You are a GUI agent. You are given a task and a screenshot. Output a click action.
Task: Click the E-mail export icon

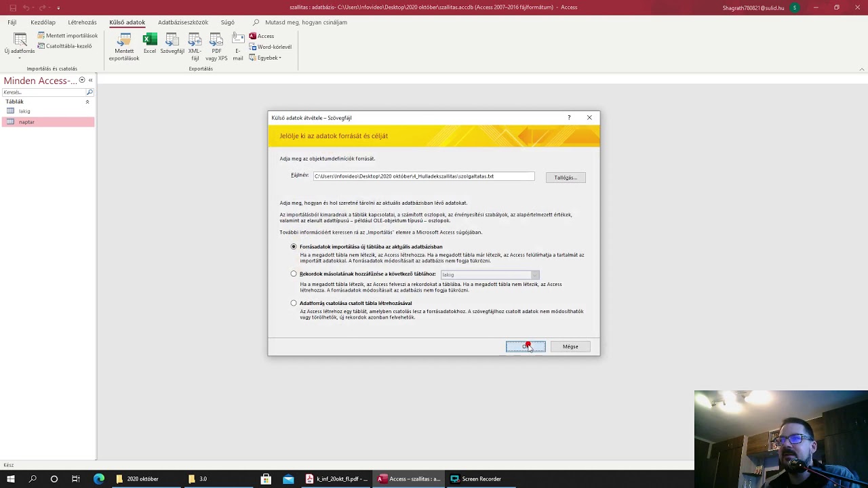(238, 46)
